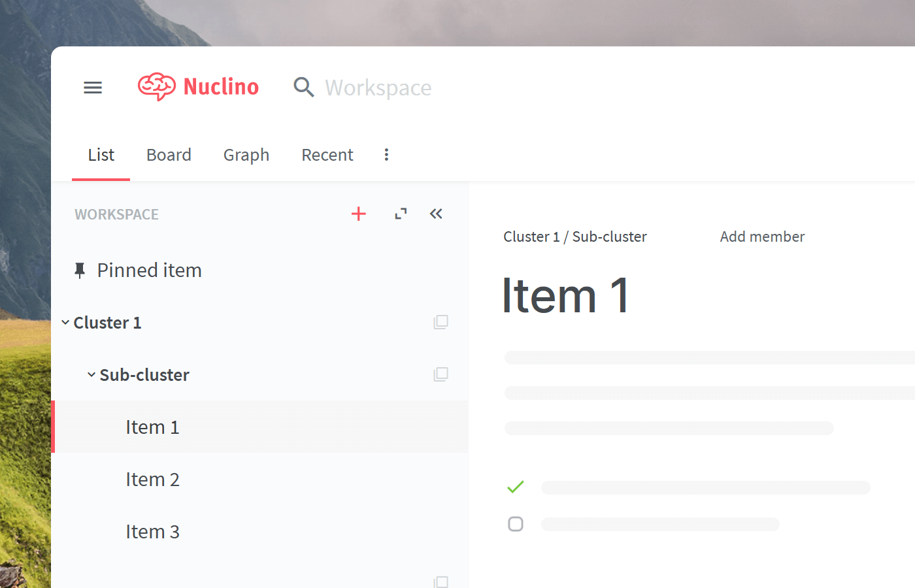Open the hamburger main menu
This screenshot has width=915, height=588.
click(93, 88)
